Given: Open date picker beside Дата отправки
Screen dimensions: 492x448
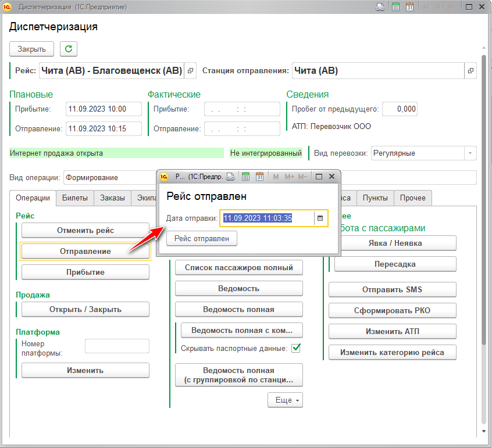Looking at the screenshot, I should point(320,218).
